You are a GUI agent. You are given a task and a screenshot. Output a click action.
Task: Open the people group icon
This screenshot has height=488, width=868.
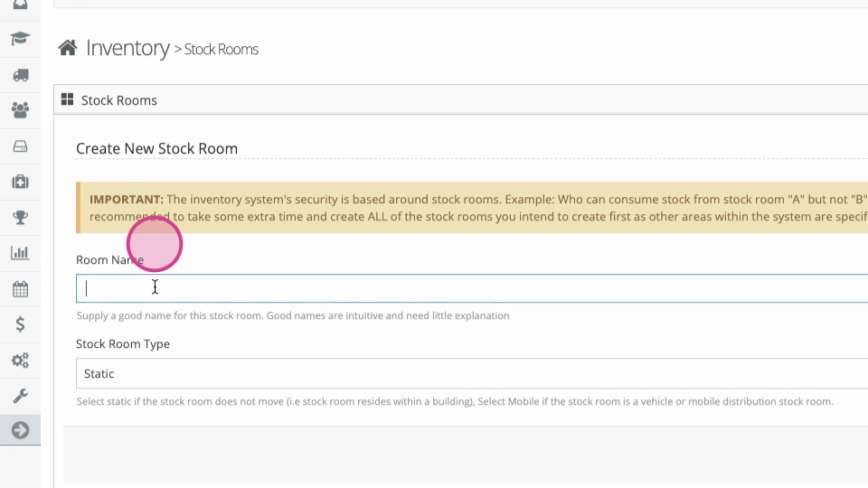coord(20,110)
